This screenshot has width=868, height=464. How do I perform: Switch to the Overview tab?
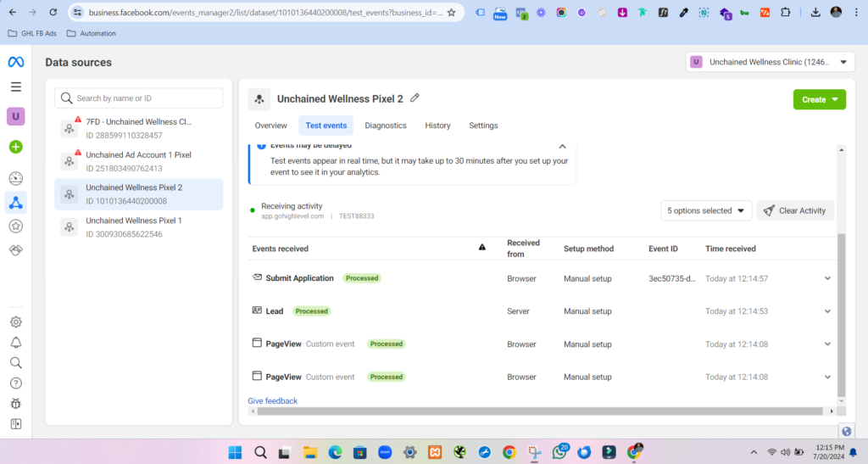(270, 126)
